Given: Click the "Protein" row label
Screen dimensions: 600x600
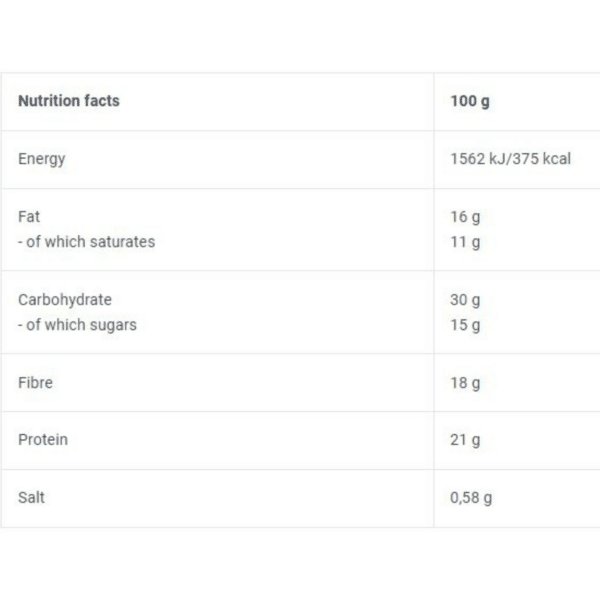Looking at the screenshot, I should click(43, 440).
